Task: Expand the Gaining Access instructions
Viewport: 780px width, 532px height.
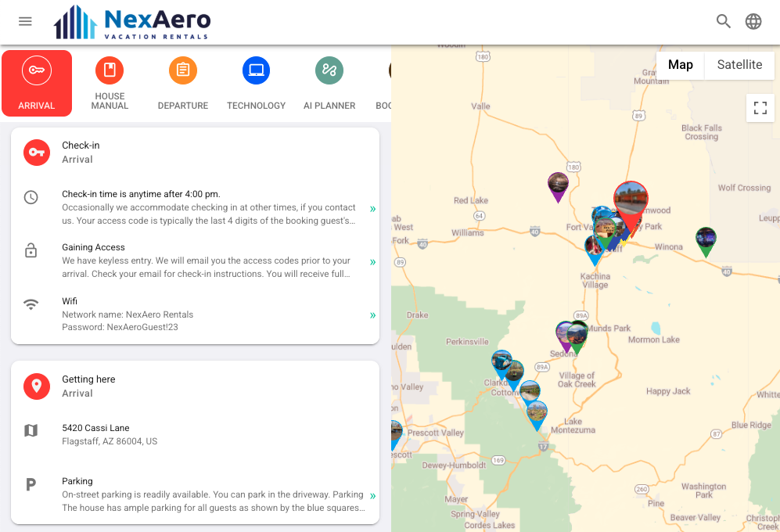Action: [x=372, y=262]
